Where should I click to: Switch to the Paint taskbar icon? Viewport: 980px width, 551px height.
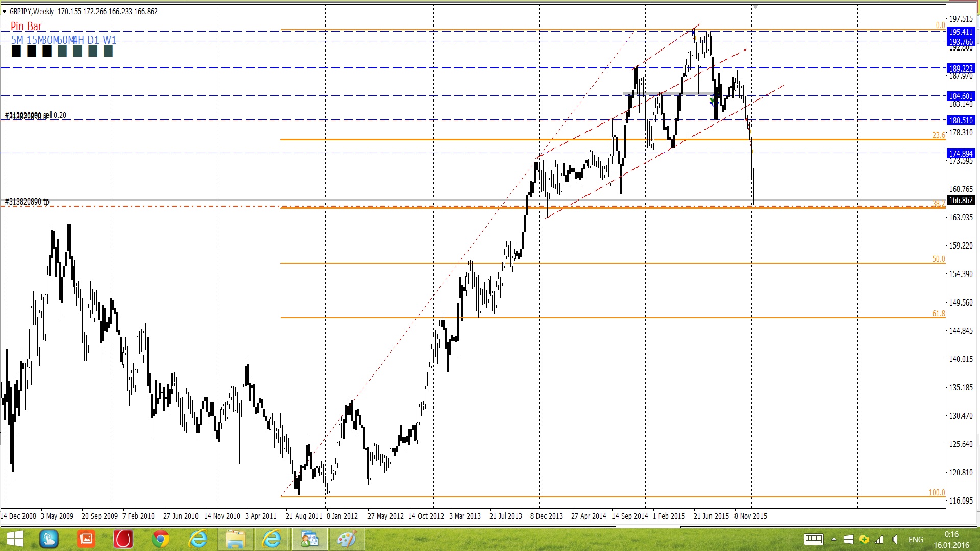[347, 539]
